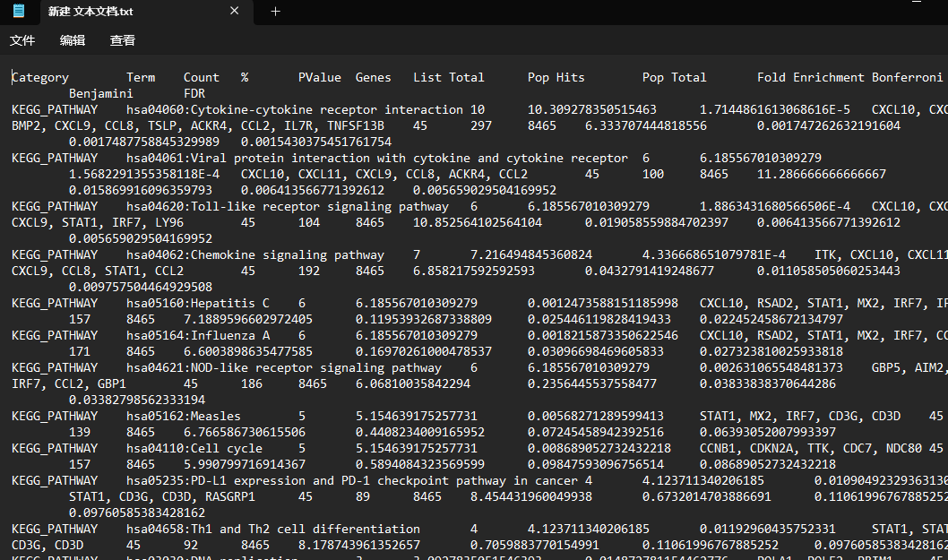This screenshot has width=948, height=560.
Task: Click 'hsa05160:Hepatitis C' term text
Action: tap(198, 303)
